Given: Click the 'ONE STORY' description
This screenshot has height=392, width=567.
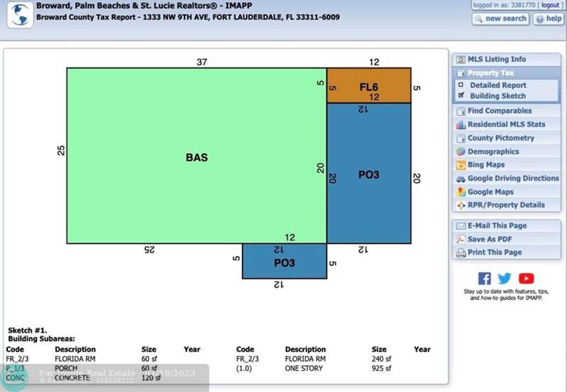Looking at the screenshot, I should click(x=304, y=368).
